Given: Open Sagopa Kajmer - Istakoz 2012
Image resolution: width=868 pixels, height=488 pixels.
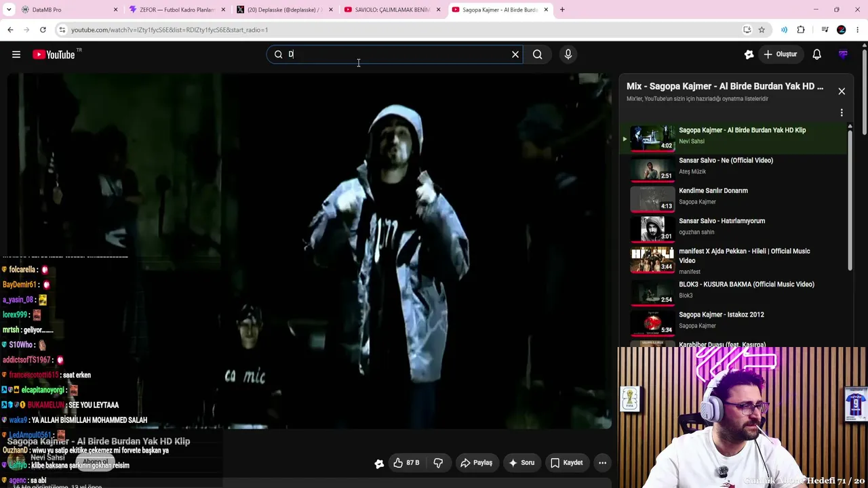Looking at the screenshot, I should pyautogui.click(x=722, y=314).
